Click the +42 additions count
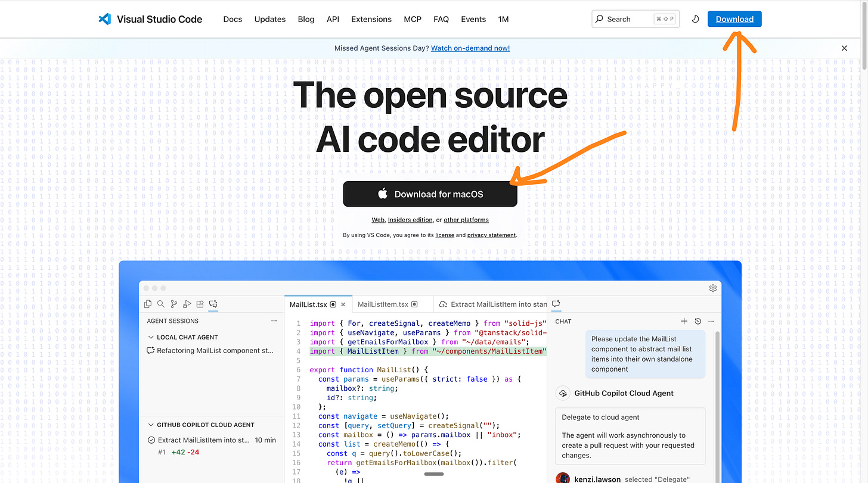868x483 pixels. click(x=178, y=452)
